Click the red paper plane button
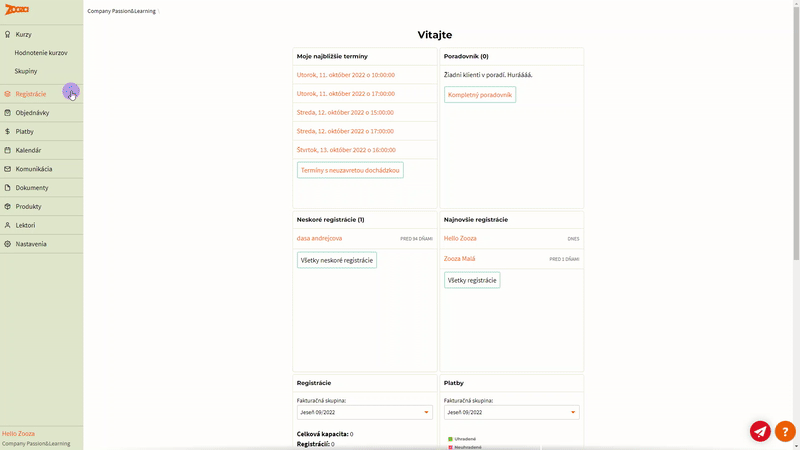The height and width of the screenshot is (450, 800). pyautogui.click(x=760, y=431)
